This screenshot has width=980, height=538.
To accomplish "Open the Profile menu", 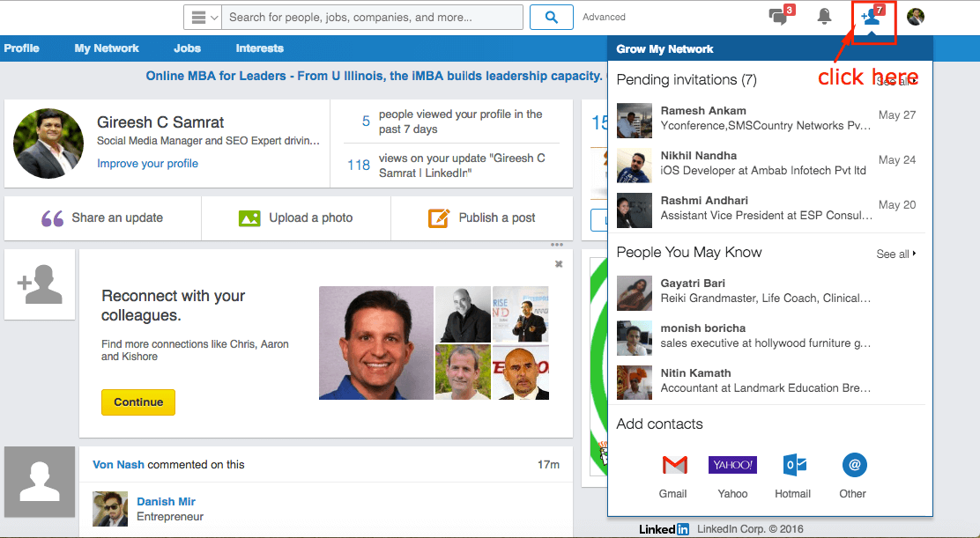I will click(x=22, y=48).
